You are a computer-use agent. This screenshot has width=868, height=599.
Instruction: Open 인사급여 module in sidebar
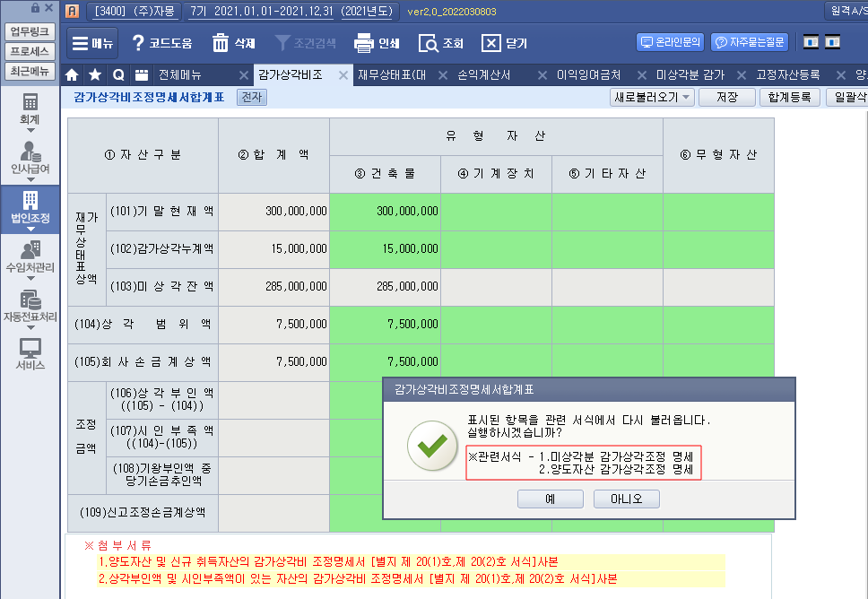[x=30, y=157]
